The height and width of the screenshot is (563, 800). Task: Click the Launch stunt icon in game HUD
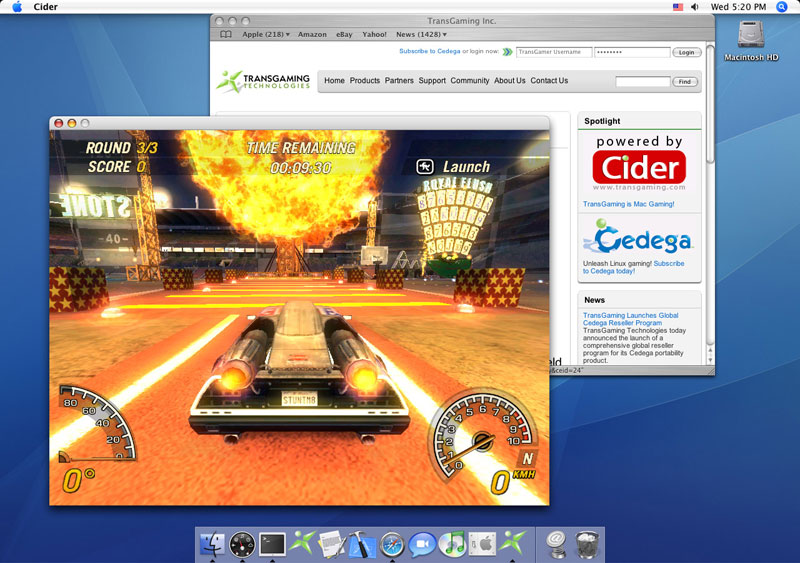pos(425,166)
